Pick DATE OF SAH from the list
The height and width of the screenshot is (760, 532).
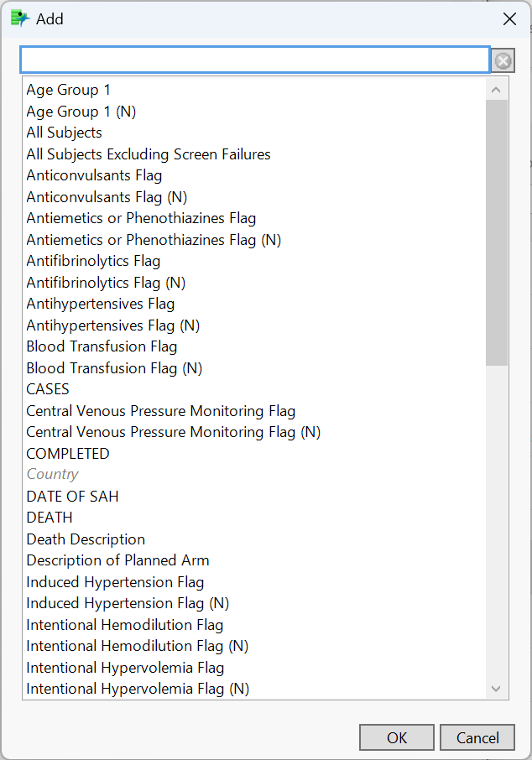pos(72,497)
